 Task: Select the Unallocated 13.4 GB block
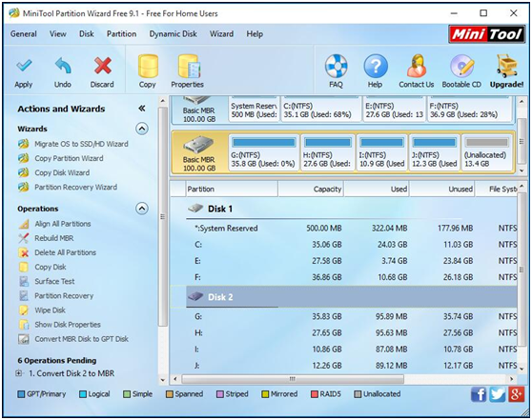pos(486,152)
